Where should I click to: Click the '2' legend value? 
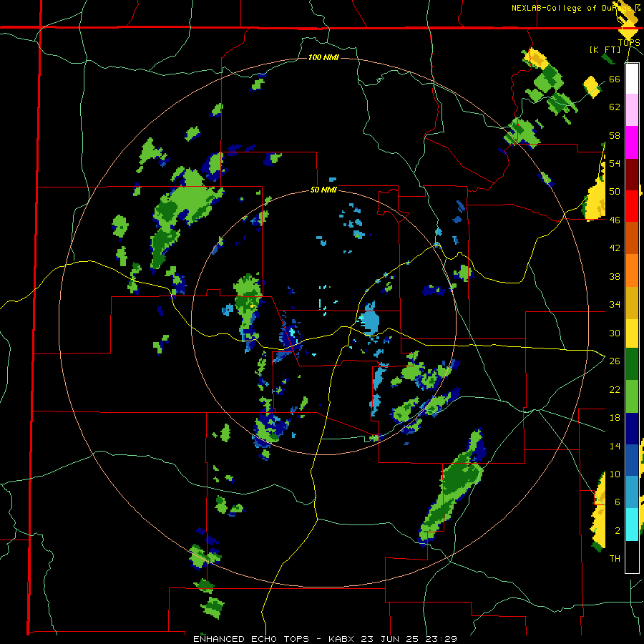tap(617, 530)
